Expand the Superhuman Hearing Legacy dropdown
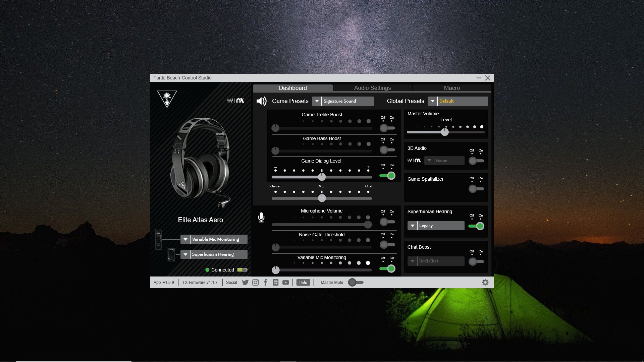The width and height of the screenshot is (644, 362). (x=412, y=226)
